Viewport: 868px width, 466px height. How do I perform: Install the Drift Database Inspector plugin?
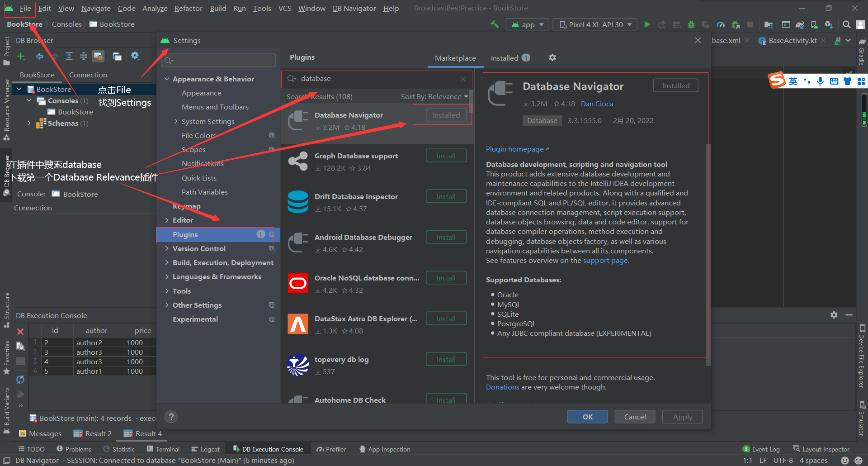pos(446,196)
